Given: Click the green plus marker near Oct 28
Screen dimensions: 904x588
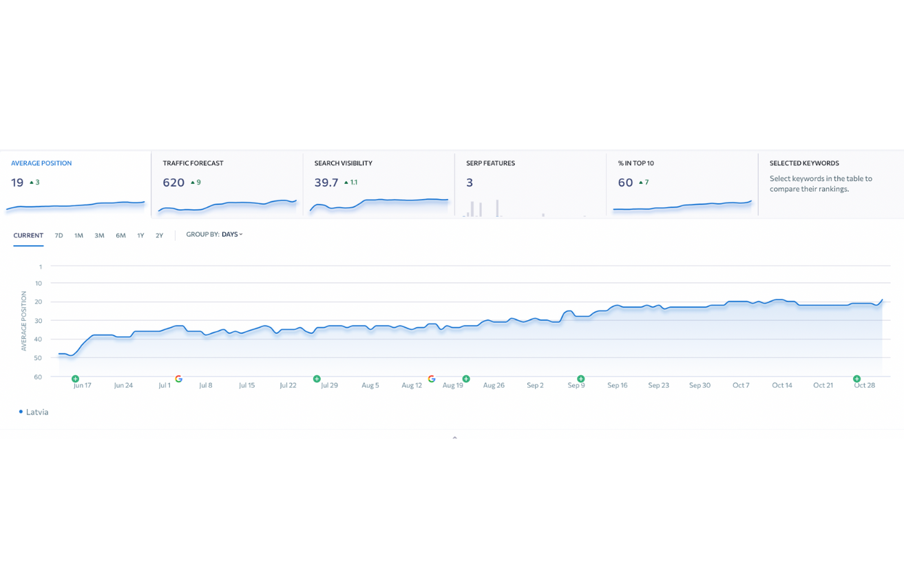Looking at the screenshot, I should [856, 379].
